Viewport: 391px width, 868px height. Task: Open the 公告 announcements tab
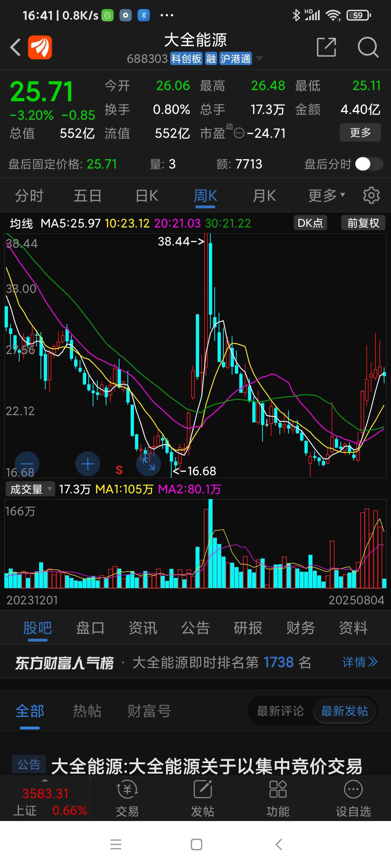195,628
